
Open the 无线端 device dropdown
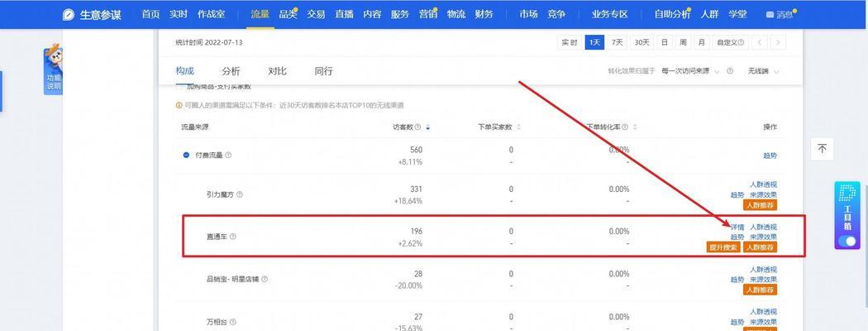tap(763, 71)
